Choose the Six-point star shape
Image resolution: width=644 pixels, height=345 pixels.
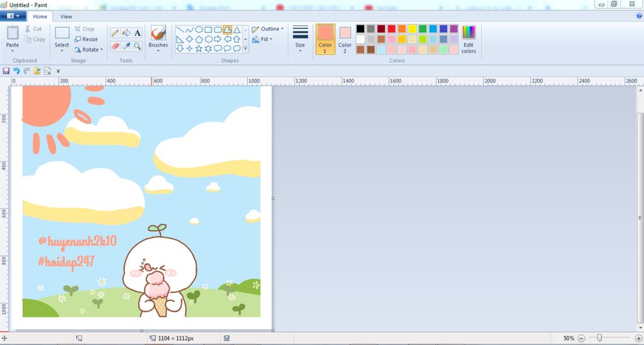point(208,48)
